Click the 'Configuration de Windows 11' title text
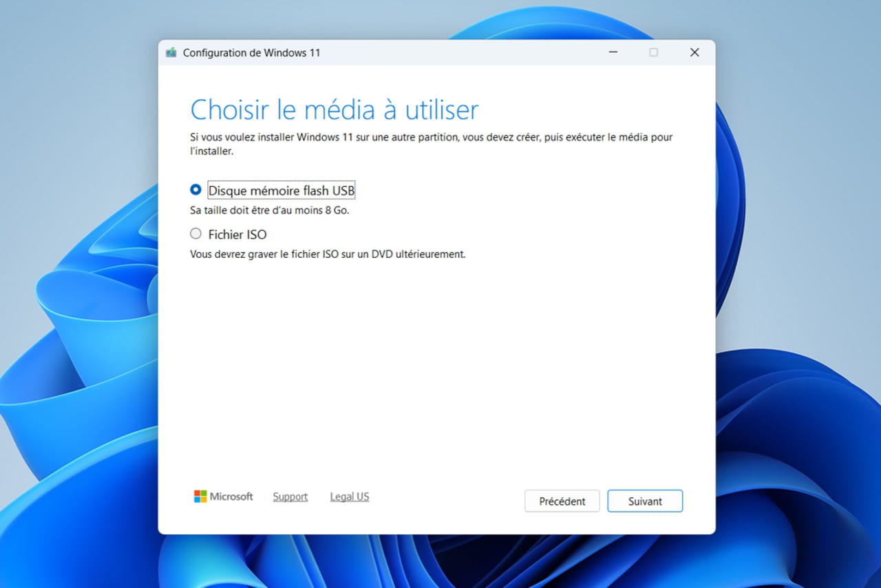This screenshot has width=881, height=588. [x=251, y=53]
